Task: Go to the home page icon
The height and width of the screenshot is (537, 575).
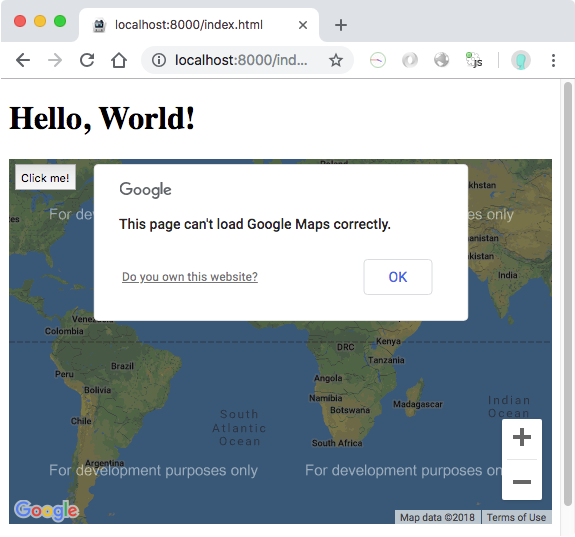Action: click(119, 60)
